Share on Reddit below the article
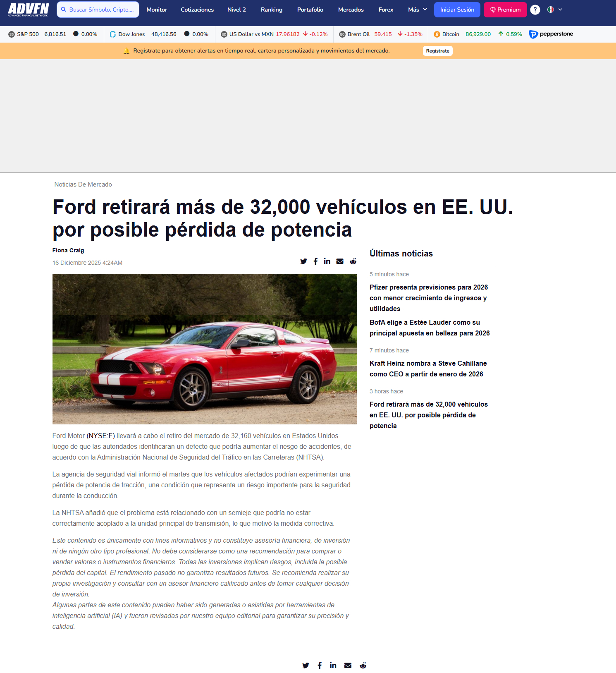This screenshot has height=673, width=616. point(363,666)
